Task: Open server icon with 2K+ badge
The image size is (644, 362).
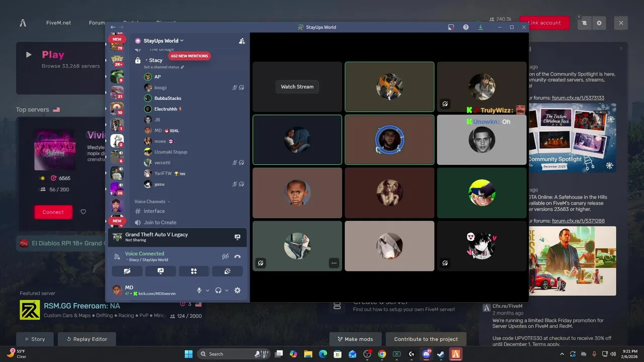Action: point(117,60)
